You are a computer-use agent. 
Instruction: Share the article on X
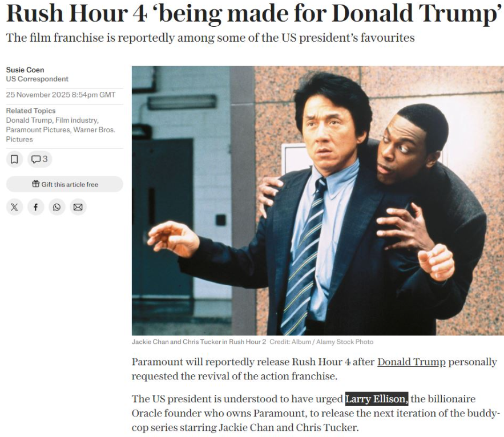click(14, 207)
